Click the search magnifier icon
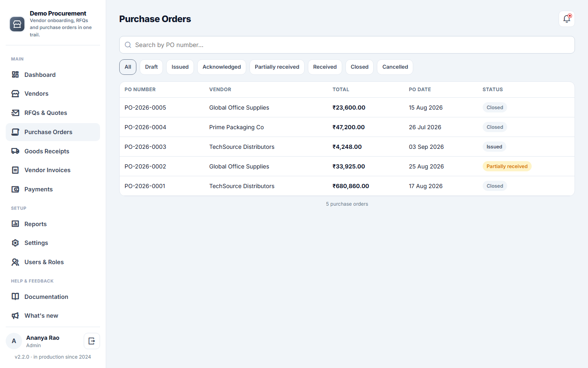The image size is (588, 368). 128,45
